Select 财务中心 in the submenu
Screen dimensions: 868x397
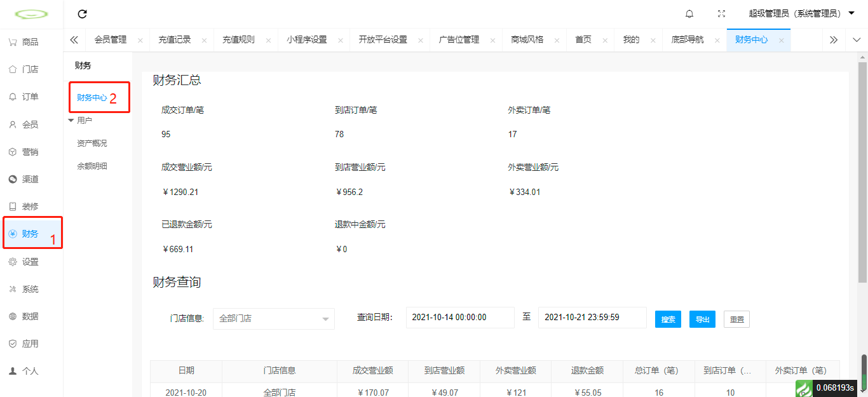92,98
